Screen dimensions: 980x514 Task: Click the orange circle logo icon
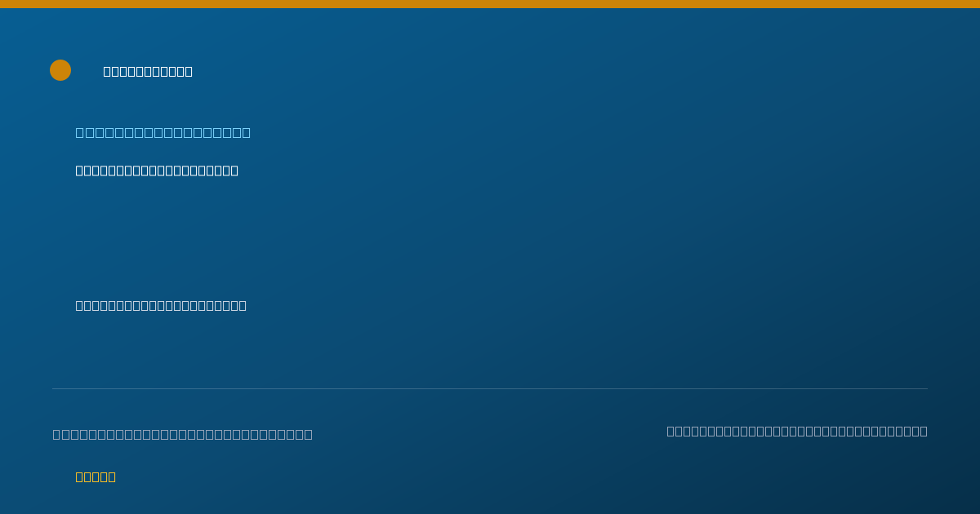tap(60, 70)
